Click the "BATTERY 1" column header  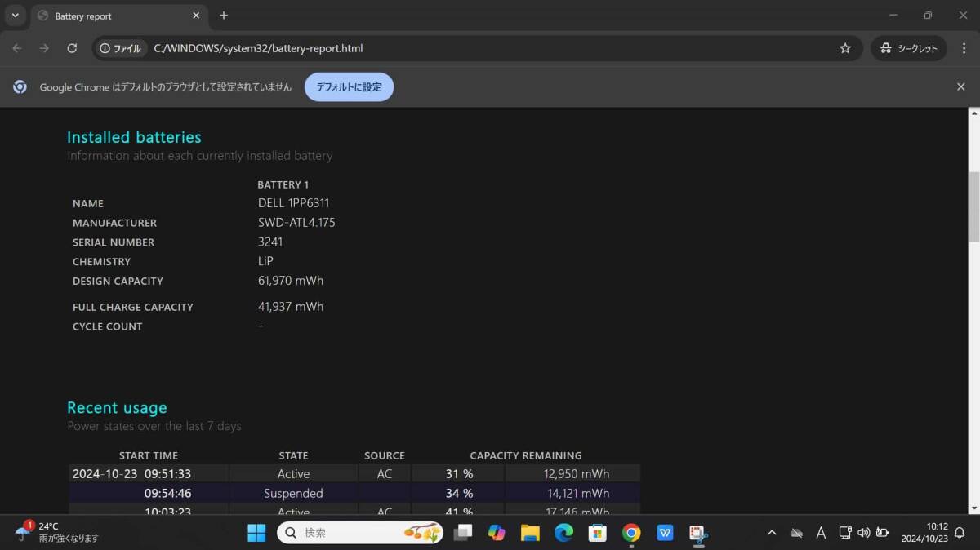pyautogui.click(x=283, y=184)
